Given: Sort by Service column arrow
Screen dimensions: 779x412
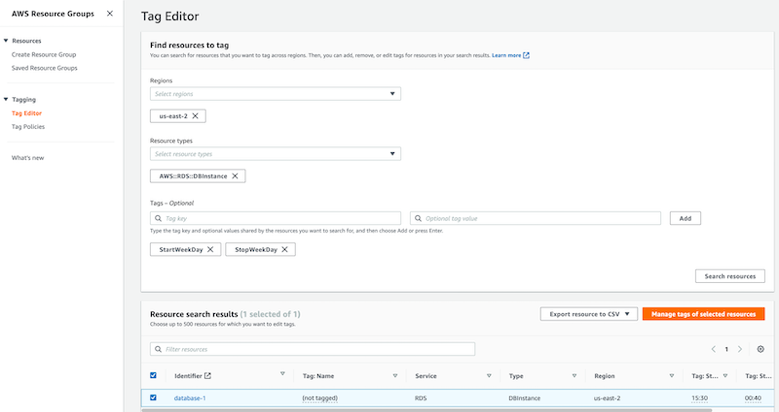Looking at the screenshot, I should click(489, 376).
